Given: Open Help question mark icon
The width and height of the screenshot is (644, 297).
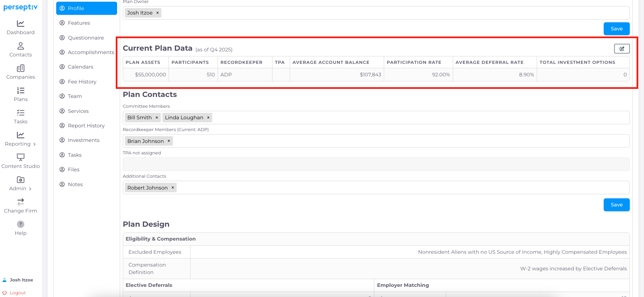Looking at the screenshot, I should tap(21, 224).
